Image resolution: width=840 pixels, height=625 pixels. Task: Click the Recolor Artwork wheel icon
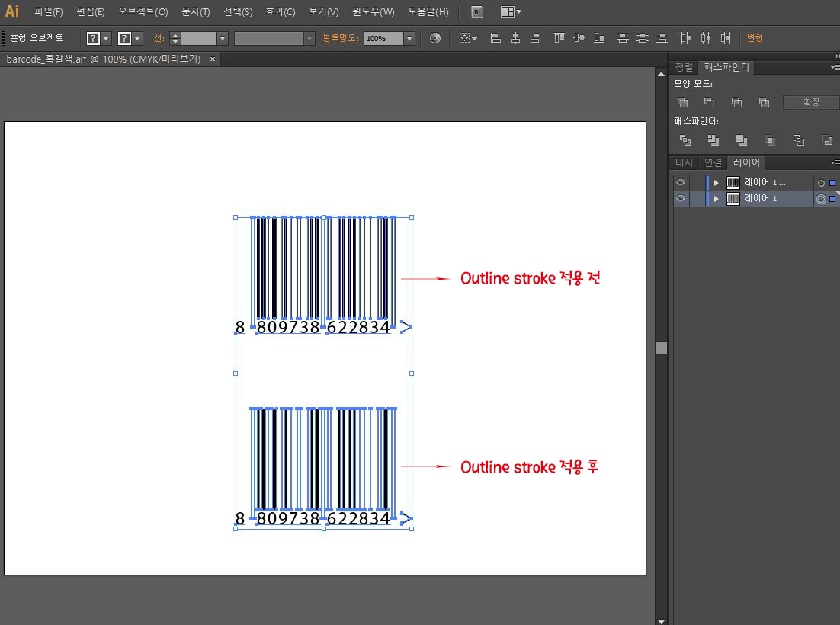pos(435,38)
